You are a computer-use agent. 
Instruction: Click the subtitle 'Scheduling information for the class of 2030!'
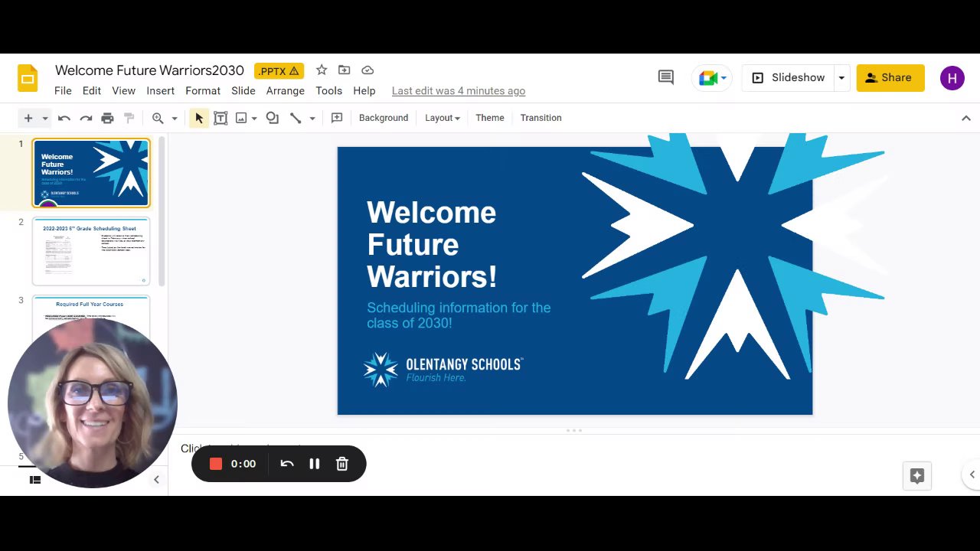459,315
